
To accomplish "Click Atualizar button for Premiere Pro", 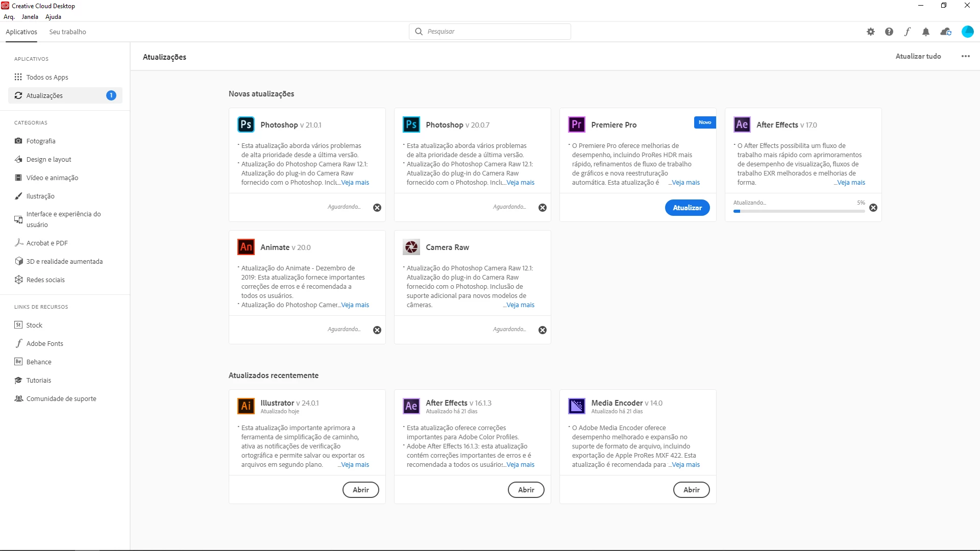I will point(687,208).
